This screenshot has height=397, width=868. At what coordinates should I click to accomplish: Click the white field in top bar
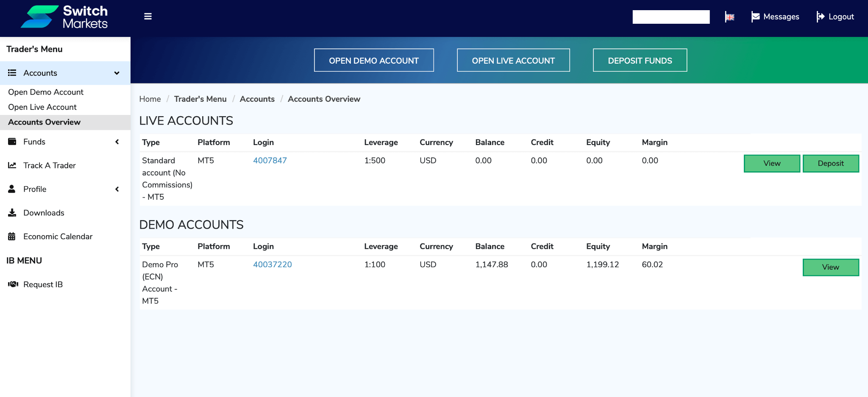pos(671,17)
